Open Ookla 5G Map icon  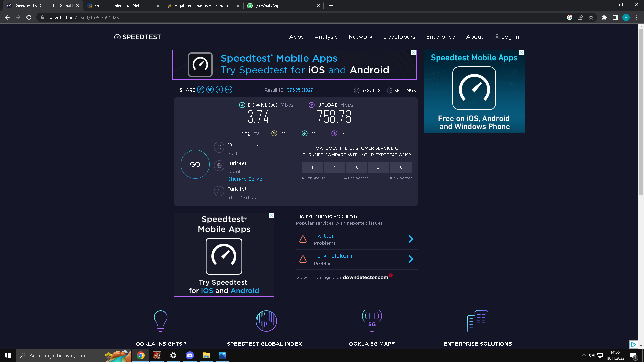tap(372, 321)
